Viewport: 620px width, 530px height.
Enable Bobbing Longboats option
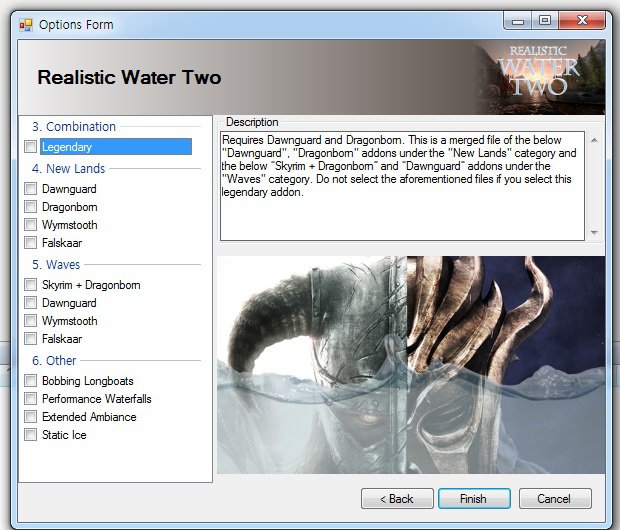[x=31, y=381]
